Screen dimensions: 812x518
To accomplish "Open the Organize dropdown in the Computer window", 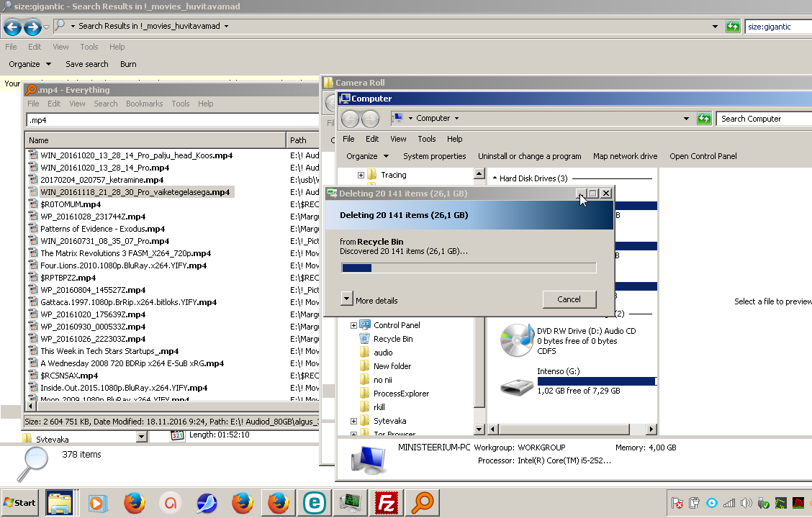I will (x=367, y=156).
